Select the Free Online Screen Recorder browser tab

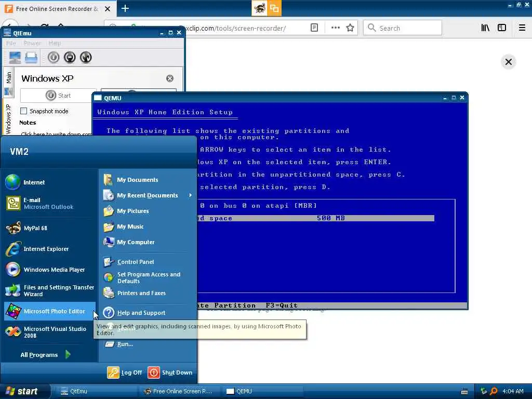click(x=58, y=8)
